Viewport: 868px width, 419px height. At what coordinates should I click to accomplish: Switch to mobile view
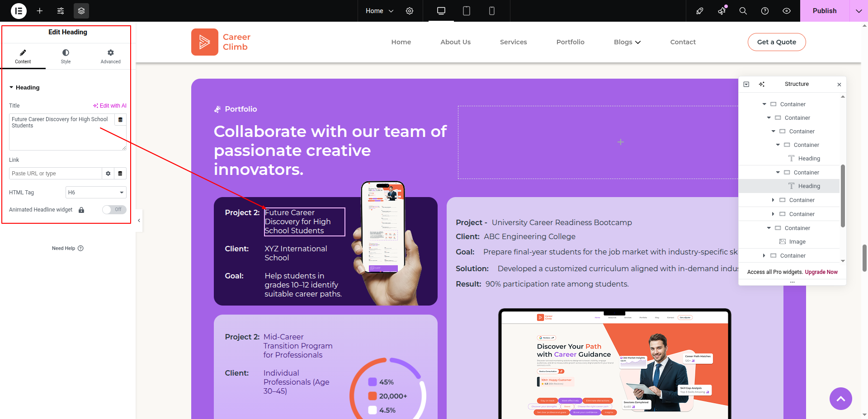492,11
